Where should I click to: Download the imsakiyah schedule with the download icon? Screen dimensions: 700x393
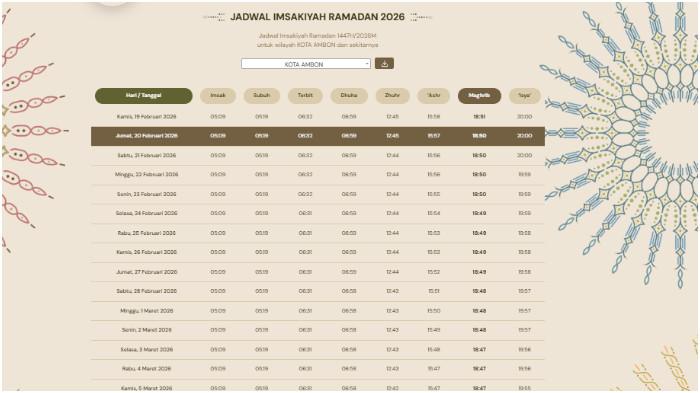384,63
